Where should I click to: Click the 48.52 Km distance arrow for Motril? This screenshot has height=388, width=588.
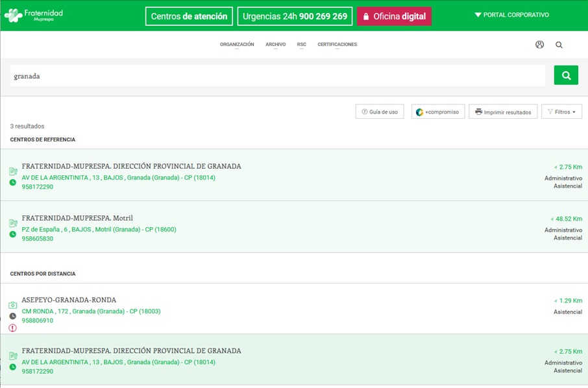pos(552,219)
